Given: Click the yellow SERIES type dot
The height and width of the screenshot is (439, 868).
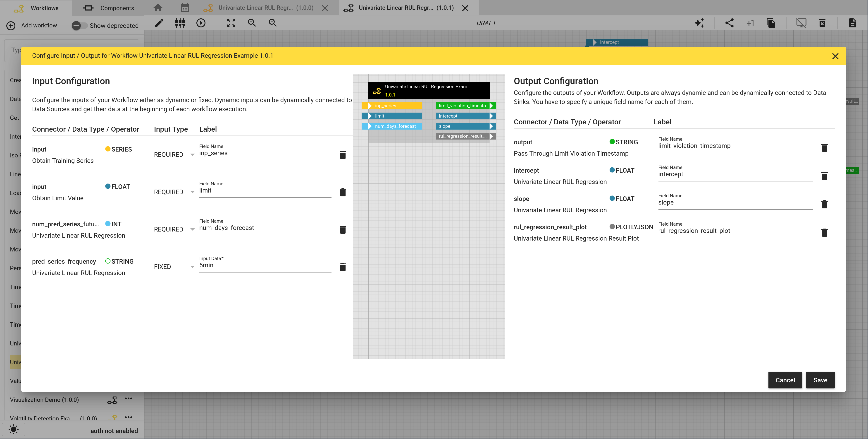Looking at the screenshot, I should [x=108, y=149].
